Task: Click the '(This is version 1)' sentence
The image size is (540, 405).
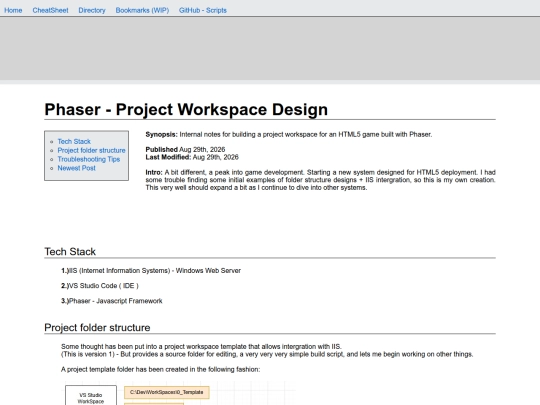Action: click(x=267, y=354)
